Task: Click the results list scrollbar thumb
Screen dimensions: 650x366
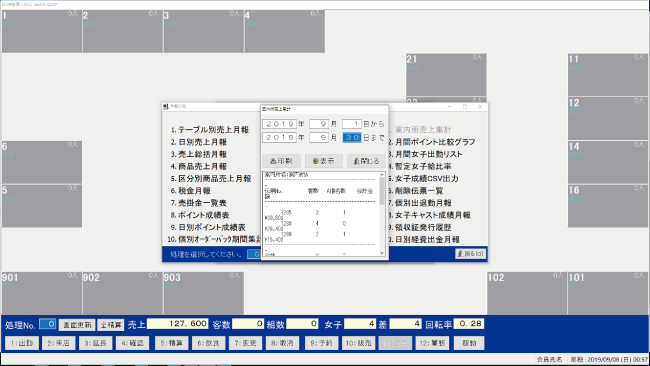Action: (382, 191)
